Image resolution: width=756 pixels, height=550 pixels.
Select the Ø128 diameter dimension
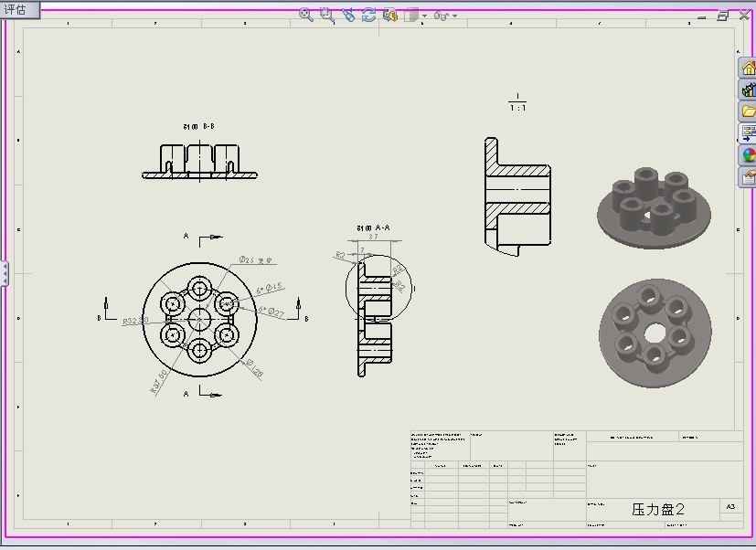pyautogui.click(x=253, y=368)
